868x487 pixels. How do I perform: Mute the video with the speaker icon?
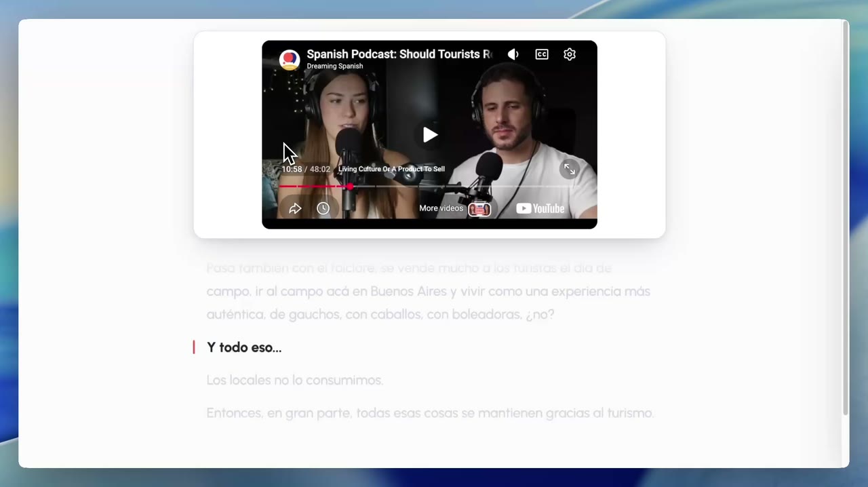pyautogui.click(x=513, y=54)
